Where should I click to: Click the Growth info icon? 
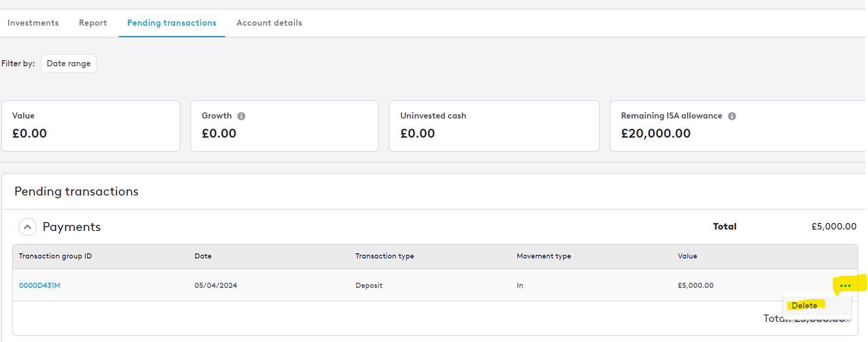point(241,116)
